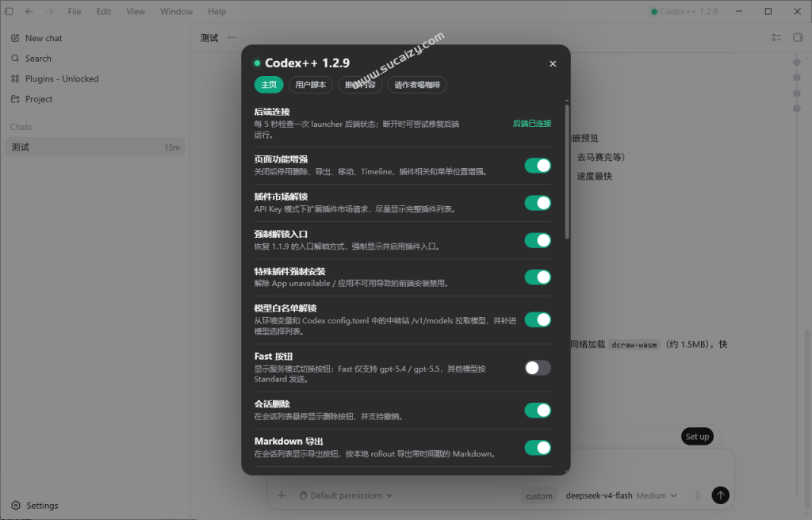Screen dimensions: 812x520
Task: Toggle 强制解锁入口 switch
Action: coord(537,240)
